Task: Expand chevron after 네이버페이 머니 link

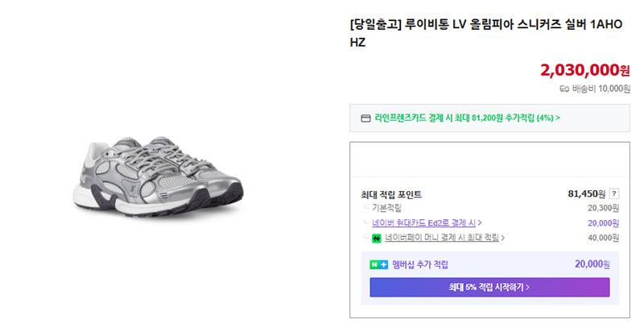Action: (x=503, y=238)
